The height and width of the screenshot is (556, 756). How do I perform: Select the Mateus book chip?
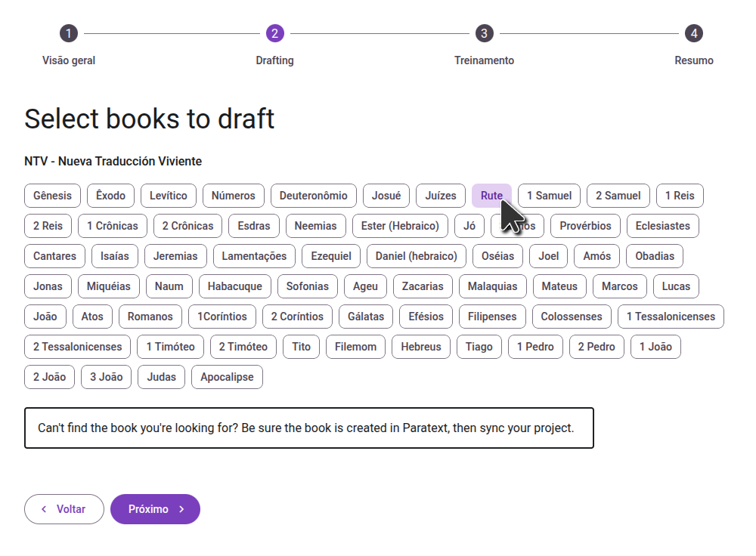point(559,286)
